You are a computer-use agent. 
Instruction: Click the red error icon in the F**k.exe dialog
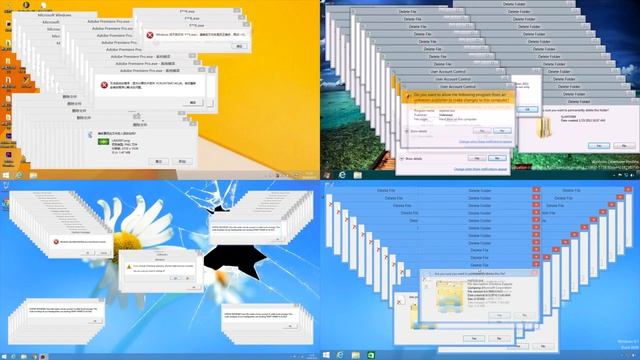[150, 35]
